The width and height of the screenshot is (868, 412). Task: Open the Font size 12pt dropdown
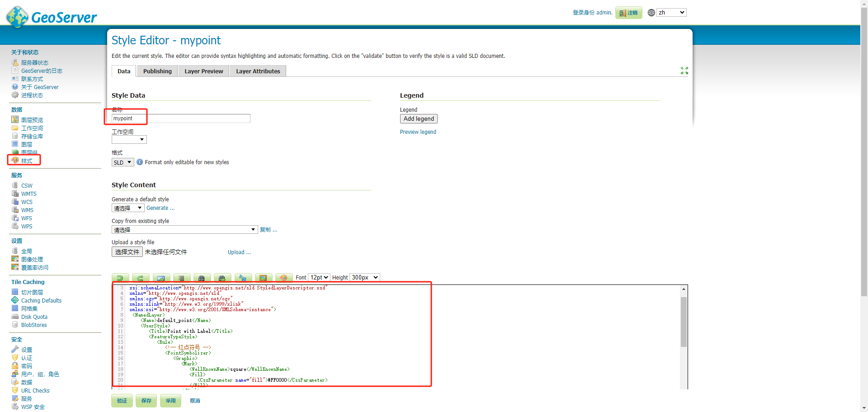(x=319, y=278)
